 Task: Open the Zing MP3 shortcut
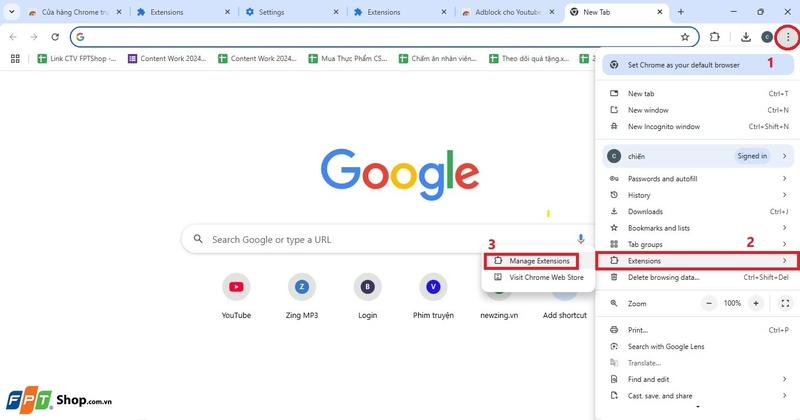302,297
